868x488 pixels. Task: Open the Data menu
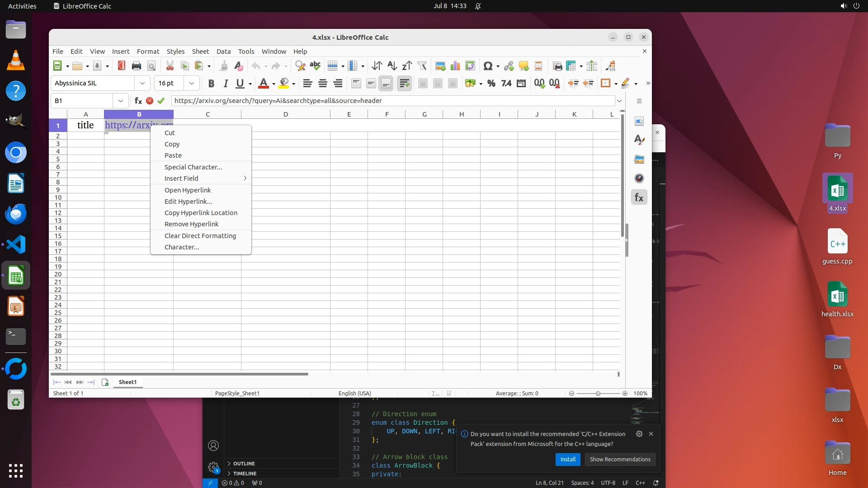223,52
